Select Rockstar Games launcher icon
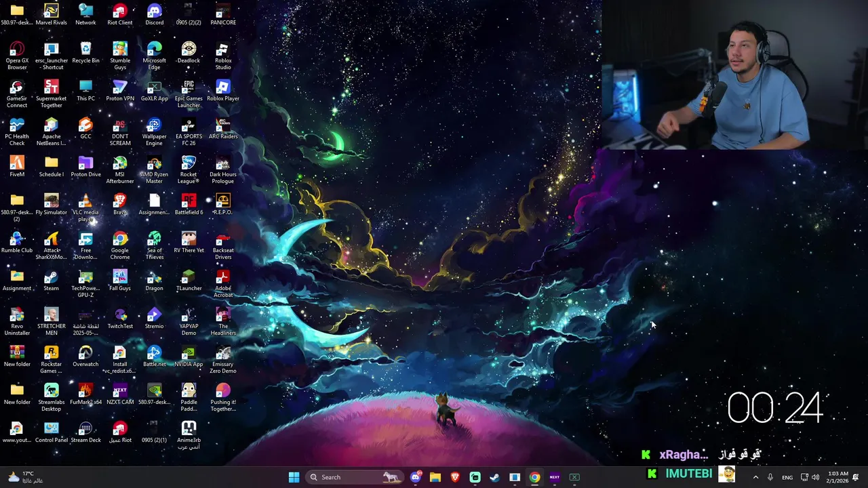 52,359
